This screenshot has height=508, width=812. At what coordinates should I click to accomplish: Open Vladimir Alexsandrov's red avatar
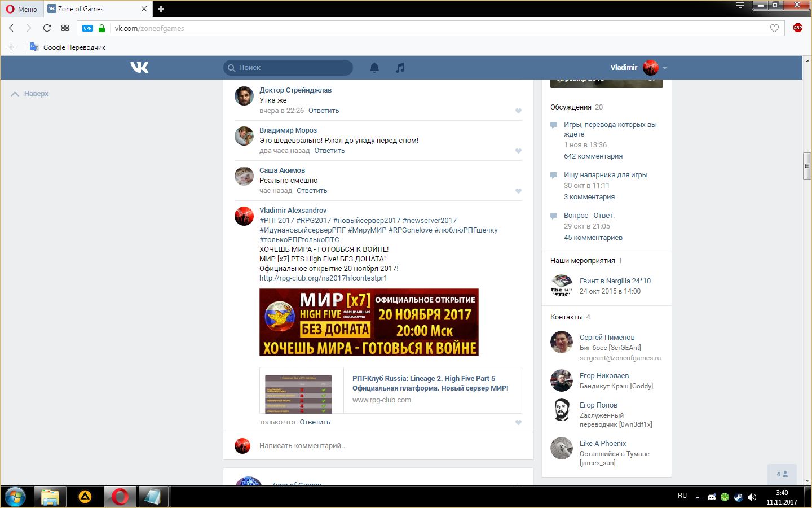[244, 216]
